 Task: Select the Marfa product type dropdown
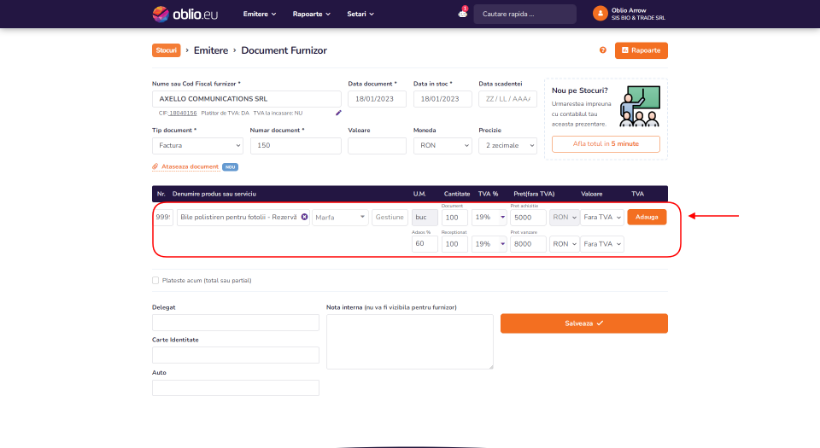(x=340, y=217)
